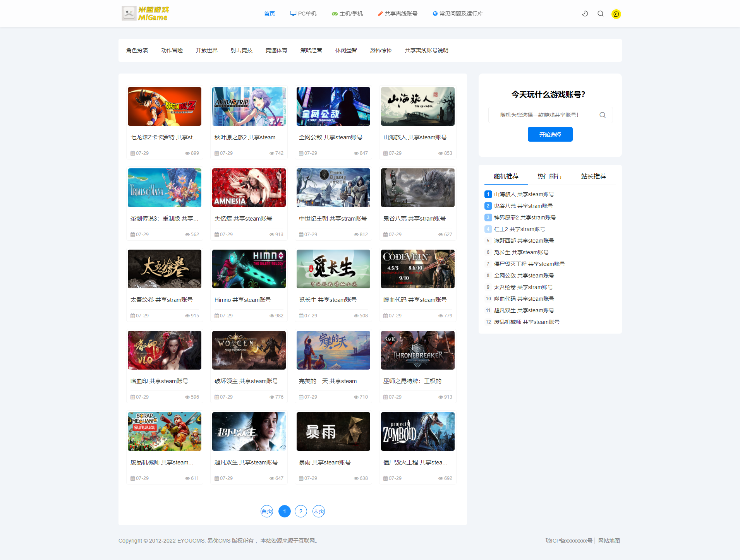740x560 pixels.
Task: Open sidebar item 12 废品机械师
Action: coord(527,322)
